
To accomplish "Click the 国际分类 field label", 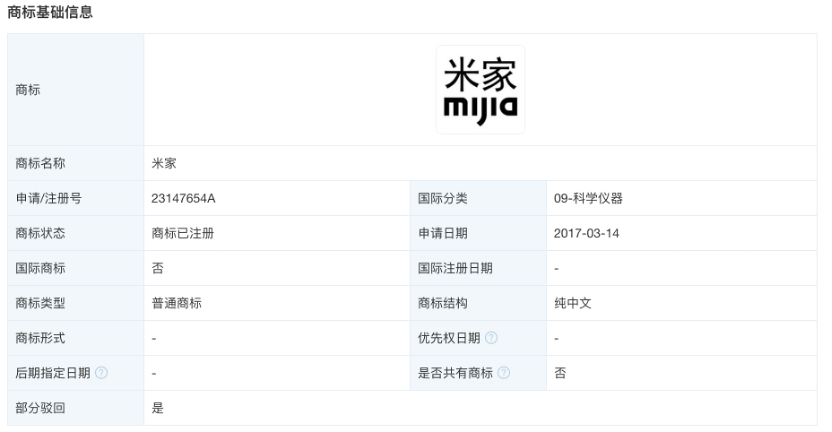I will pyautogui.click(x=442, y=198).
